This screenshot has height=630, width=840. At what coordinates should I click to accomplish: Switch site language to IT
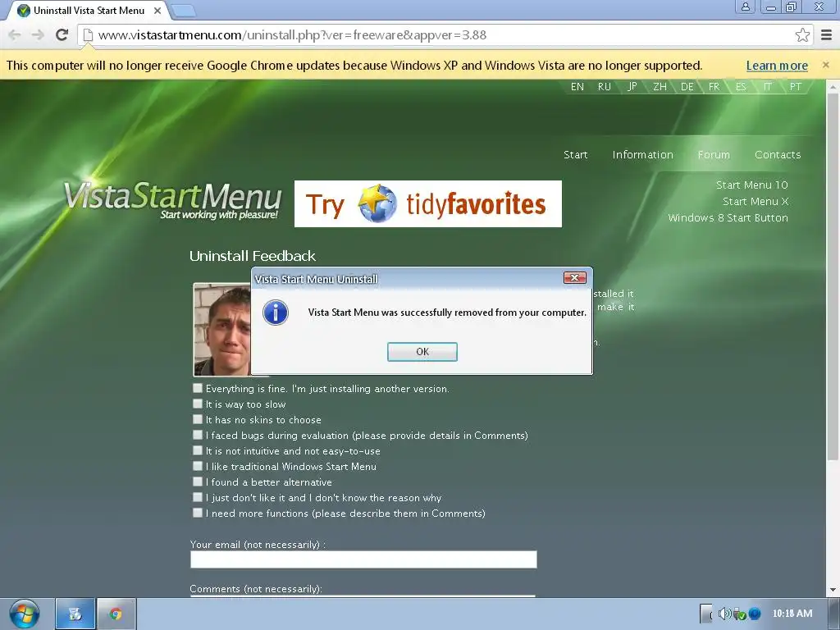[x=768, y=86]
